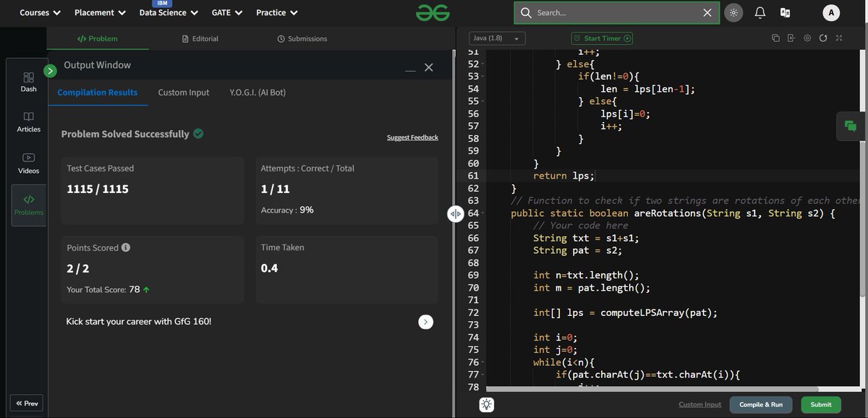Click line 'int[] lps = computeLPSArray(pat);'

626,312
